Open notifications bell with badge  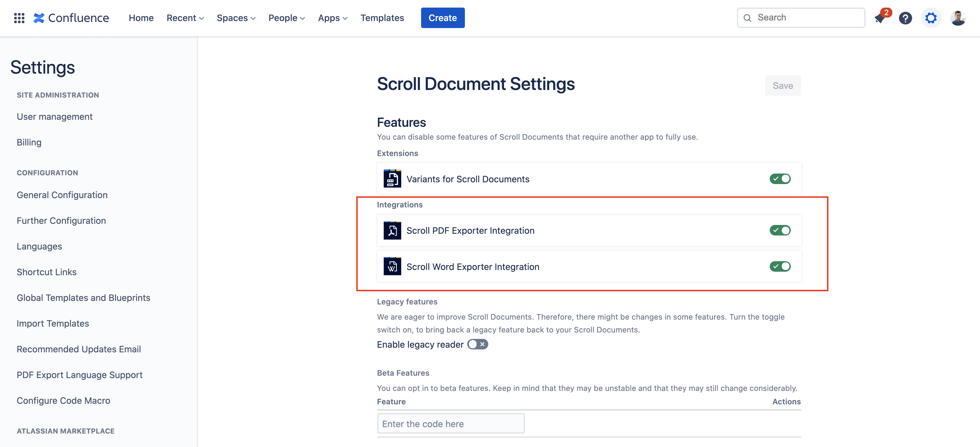(880, 18)
